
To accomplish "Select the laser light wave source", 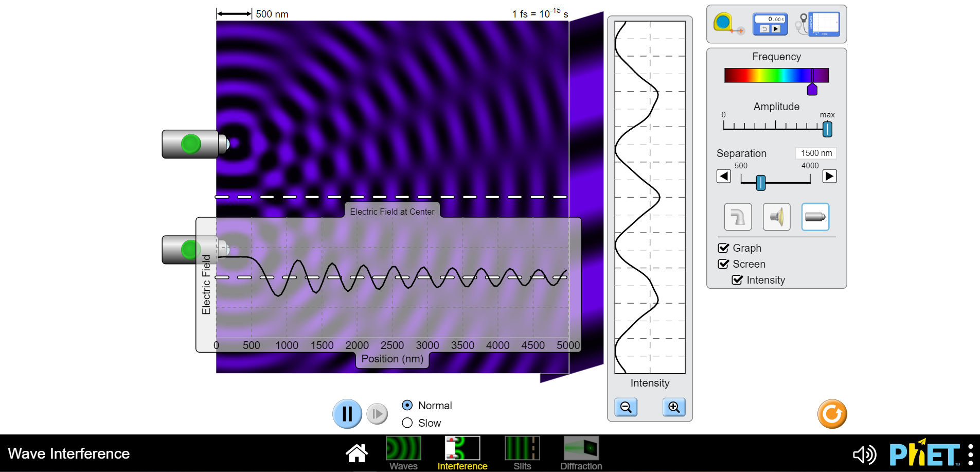I will [815, 217].
